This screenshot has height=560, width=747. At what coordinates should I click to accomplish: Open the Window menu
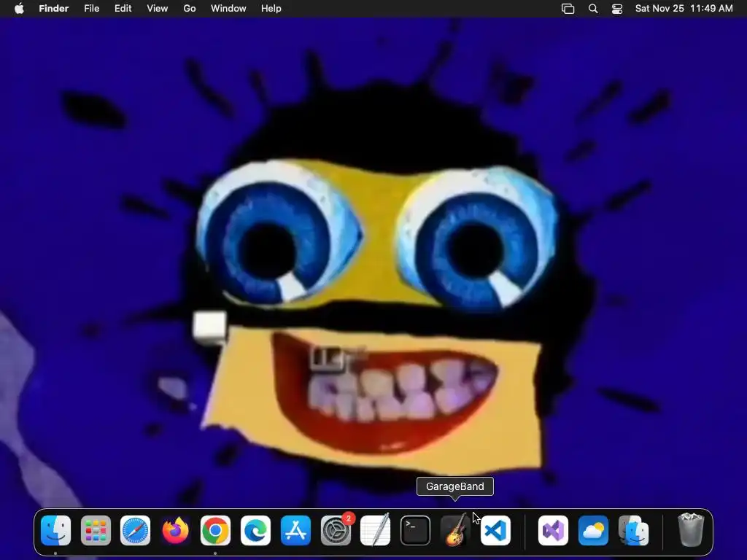228,8
